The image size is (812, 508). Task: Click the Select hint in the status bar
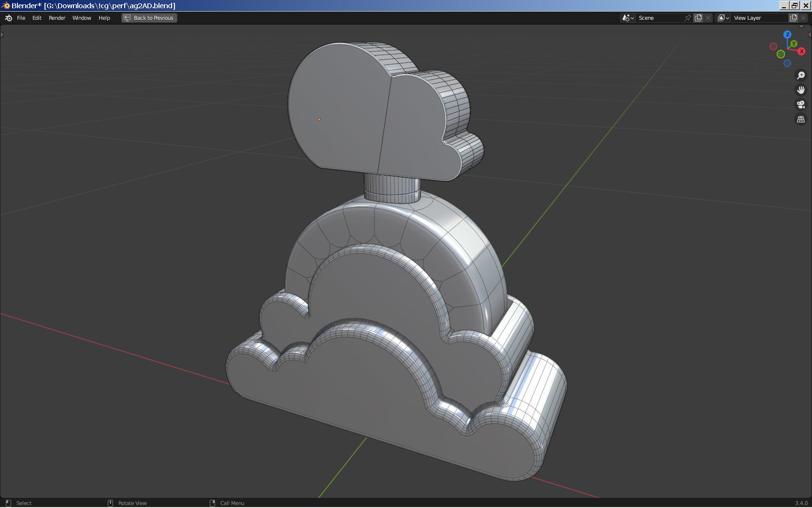point(24,503)
